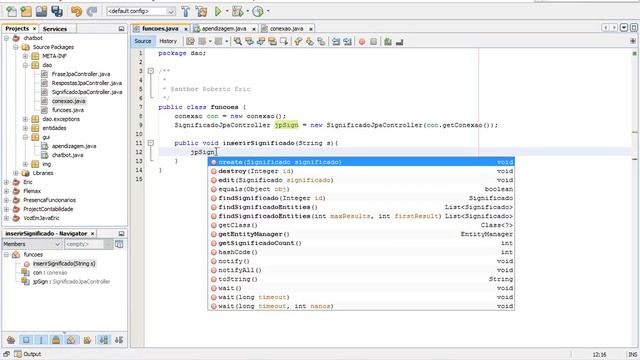Click the Open Project toolbar icon
This screenshot has width=640, height=360.
coord(41,11)
